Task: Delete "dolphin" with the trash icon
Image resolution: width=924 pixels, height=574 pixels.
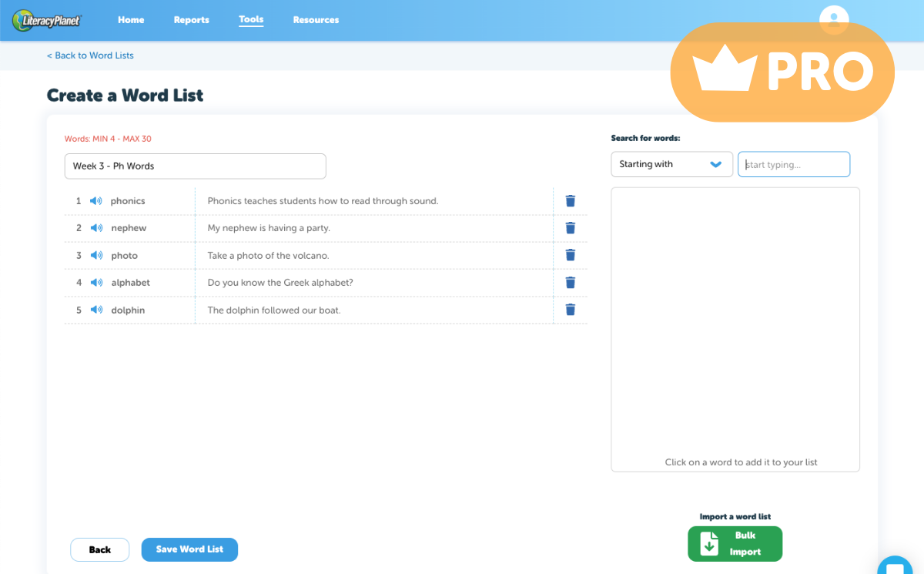Action: [570, 309]
